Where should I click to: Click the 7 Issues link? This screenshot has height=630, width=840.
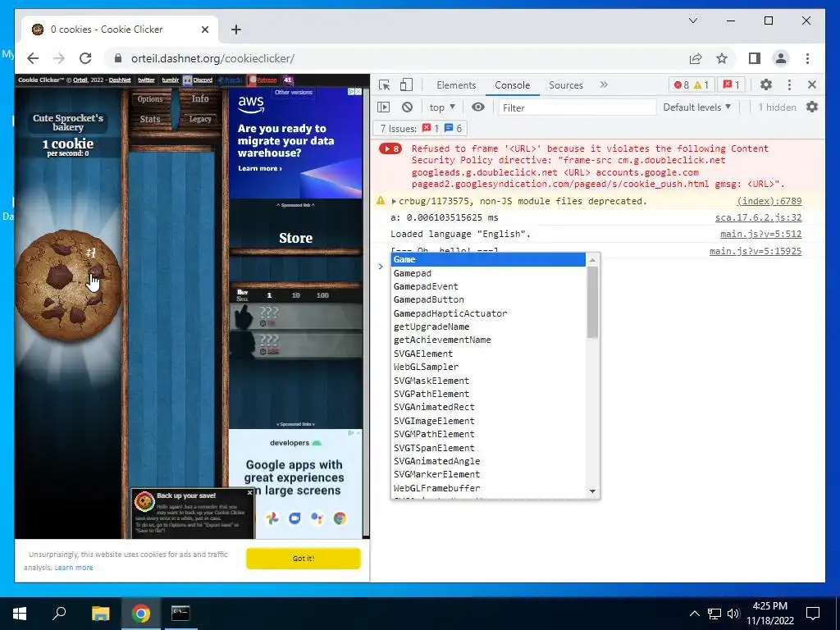click(x=420, y=129)
